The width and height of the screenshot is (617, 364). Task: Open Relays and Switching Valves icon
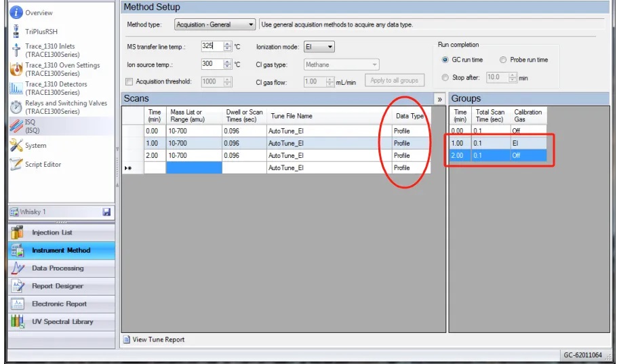(16, 107)
